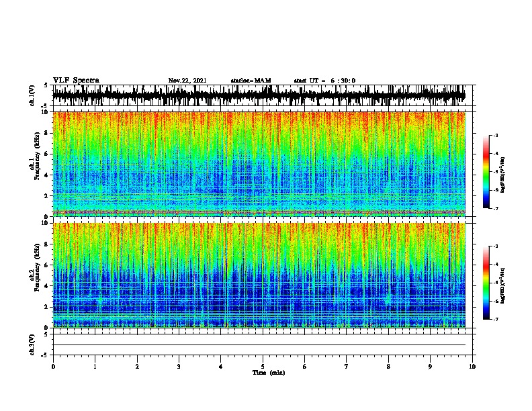The width and height of the screenshot is (532, 411).
Task: Click the log(PSD) label beside ch.2 colorbar
Action: [502, 286]
